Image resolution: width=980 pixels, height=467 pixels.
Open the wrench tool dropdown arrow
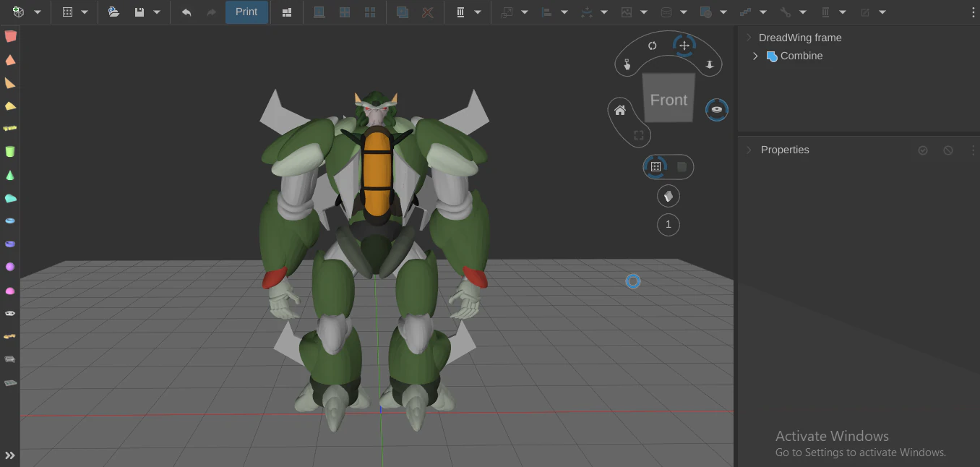[x=803, y=12]
